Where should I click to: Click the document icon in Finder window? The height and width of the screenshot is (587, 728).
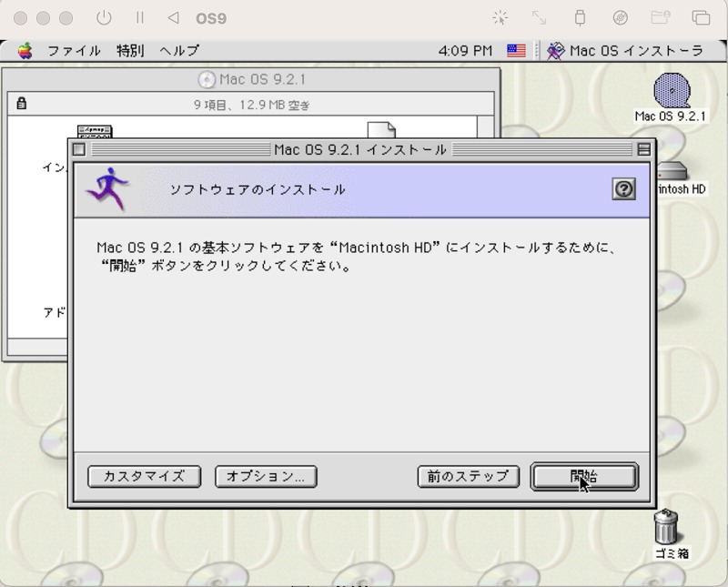tap(381, 130)
